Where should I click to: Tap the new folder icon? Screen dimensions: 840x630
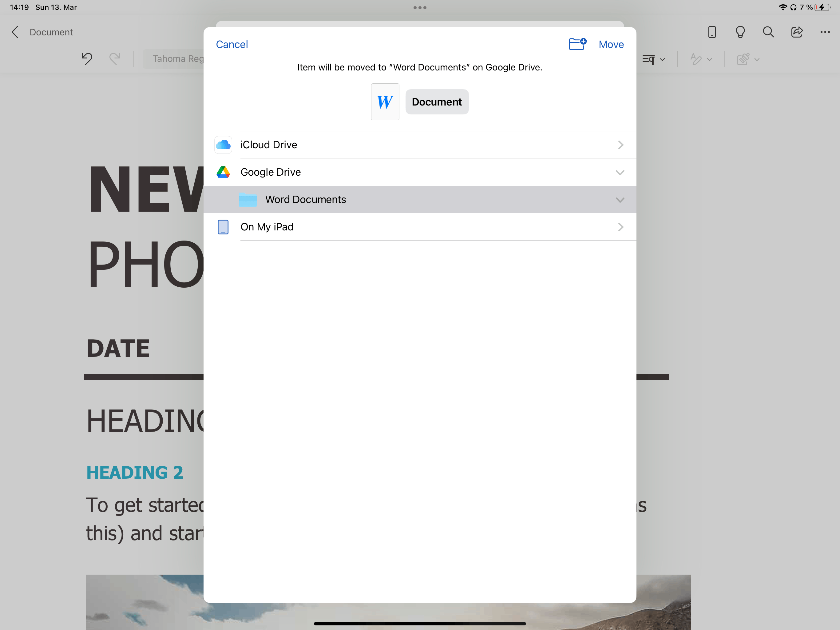pos(577,44)
